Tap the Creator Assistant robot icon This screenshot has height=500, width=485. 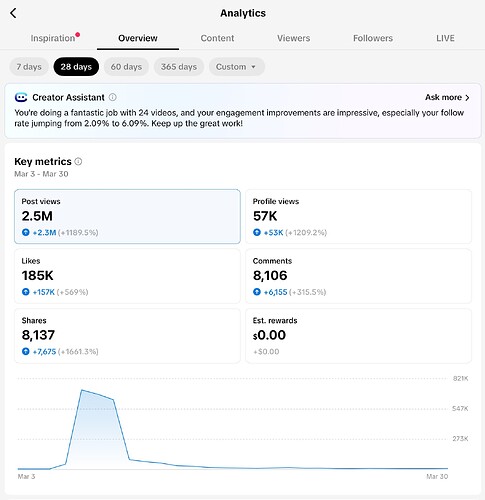pyautogui.click(x=21, y=97)
